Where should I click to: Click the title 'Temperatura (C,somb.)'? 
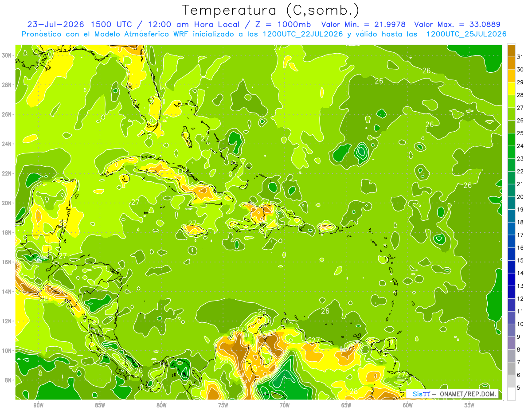coord(271,10)
